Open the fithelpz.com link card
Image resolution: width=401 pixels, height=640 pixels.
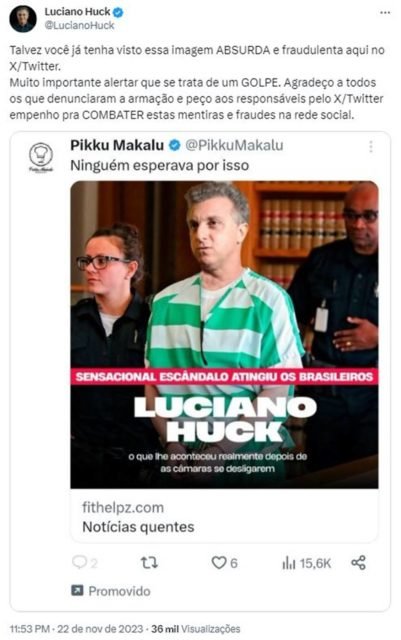point(224,516)
